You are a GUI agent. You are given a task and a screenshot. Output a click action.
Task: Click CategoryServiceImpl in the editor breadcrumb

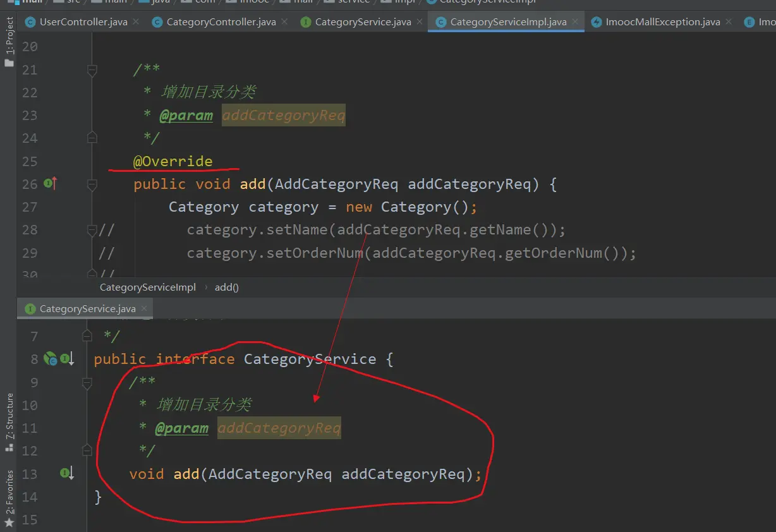[x=148, y=287]
